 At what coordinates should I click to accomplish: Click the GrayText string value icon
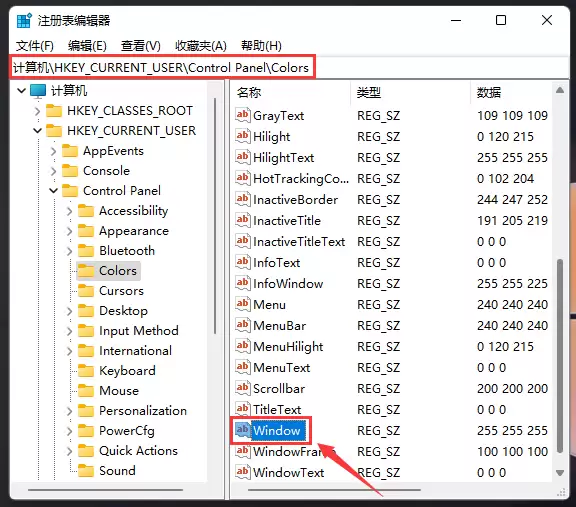point(242,115)
